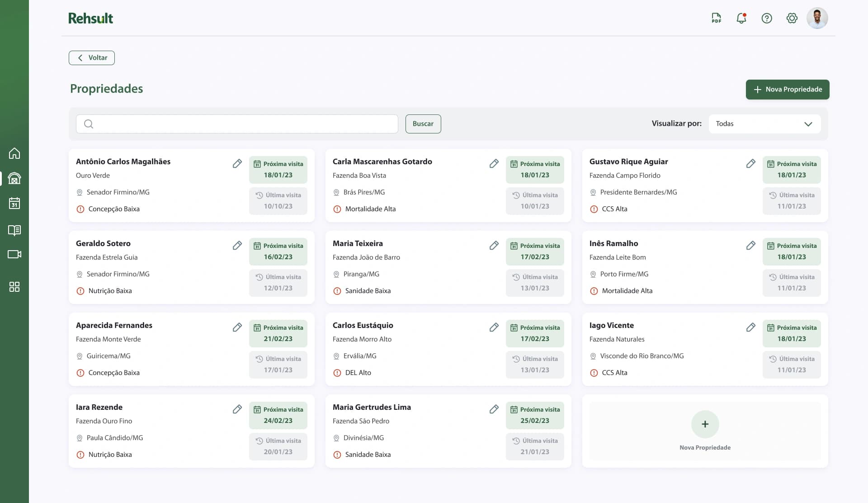Screen dimensions: 868x503
Task: Edit Geraldo Sotero property
Action: [237, 245]
